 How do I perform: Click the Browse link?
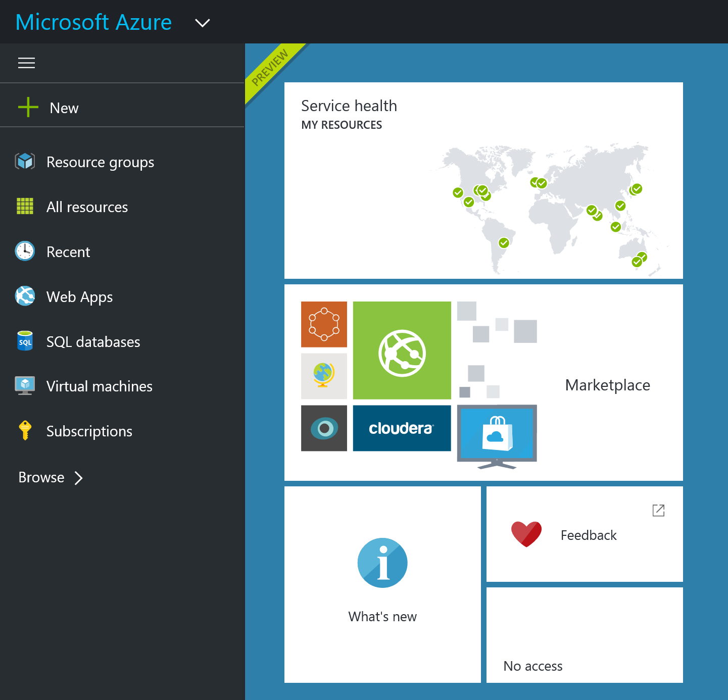coord(41,477)
